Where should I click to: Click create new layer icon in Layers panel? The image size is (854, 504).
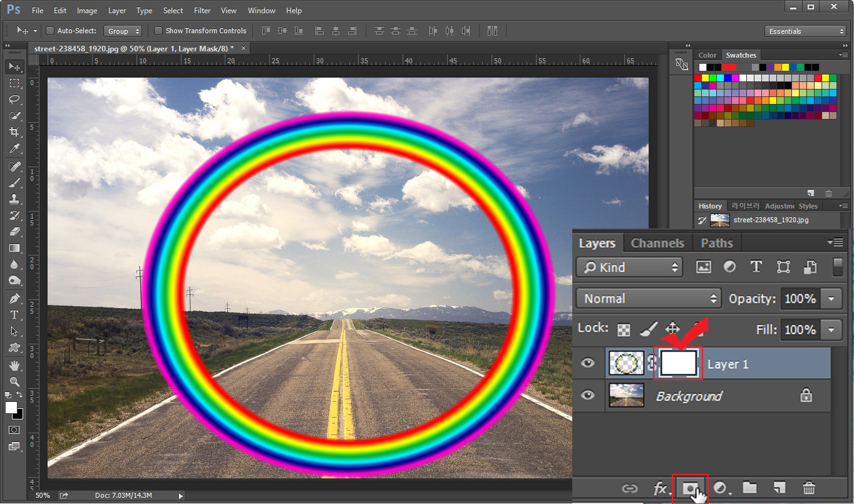pos(779,488)
